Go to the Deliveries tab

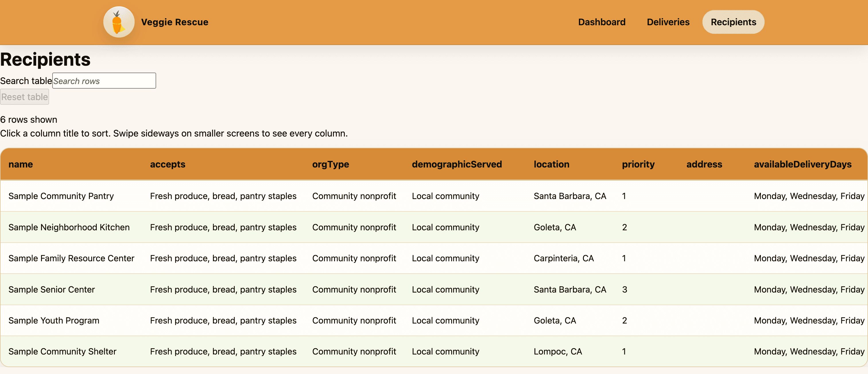[668, 22]
